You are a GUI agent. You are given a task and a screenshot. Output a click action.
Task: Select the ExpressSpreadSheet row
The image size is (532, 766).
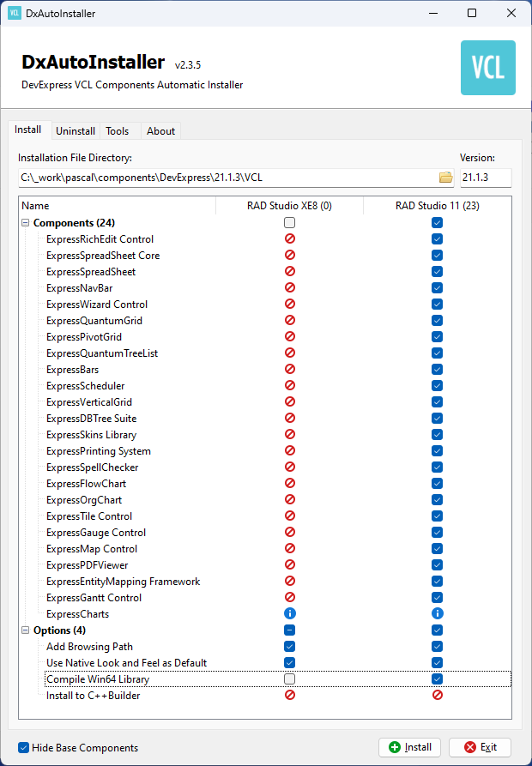(x=265, y=272)
